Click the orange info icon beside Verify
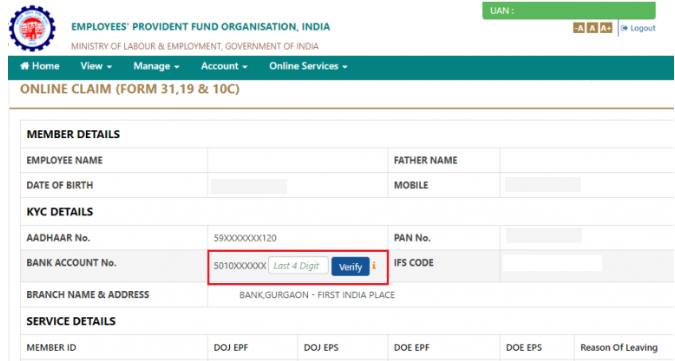 374,265
